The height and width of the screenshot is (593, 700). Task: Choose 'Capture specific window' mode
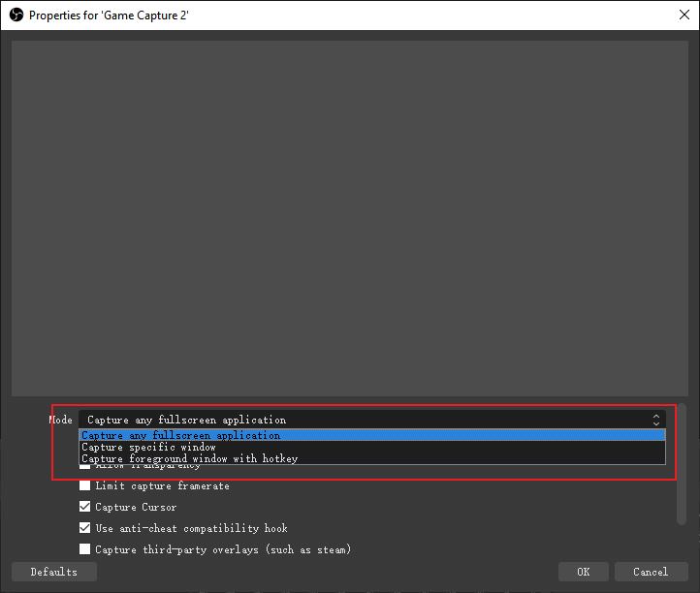[372, 447]
